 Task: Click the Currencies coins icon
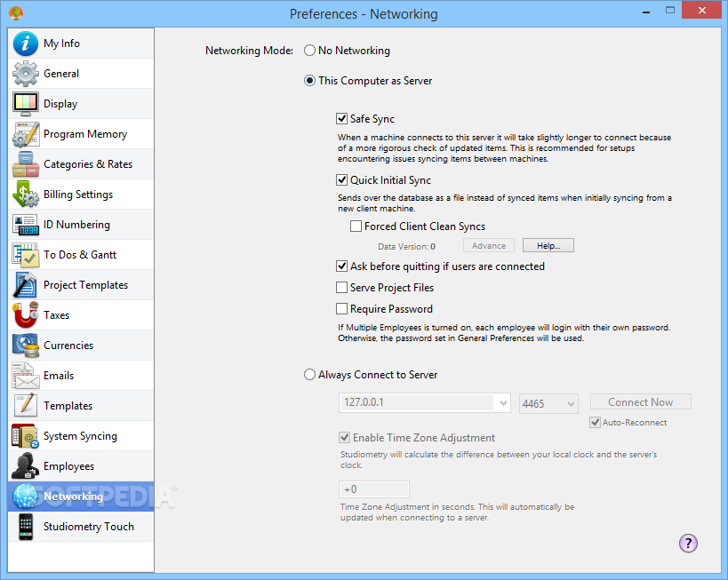point(26,346)
